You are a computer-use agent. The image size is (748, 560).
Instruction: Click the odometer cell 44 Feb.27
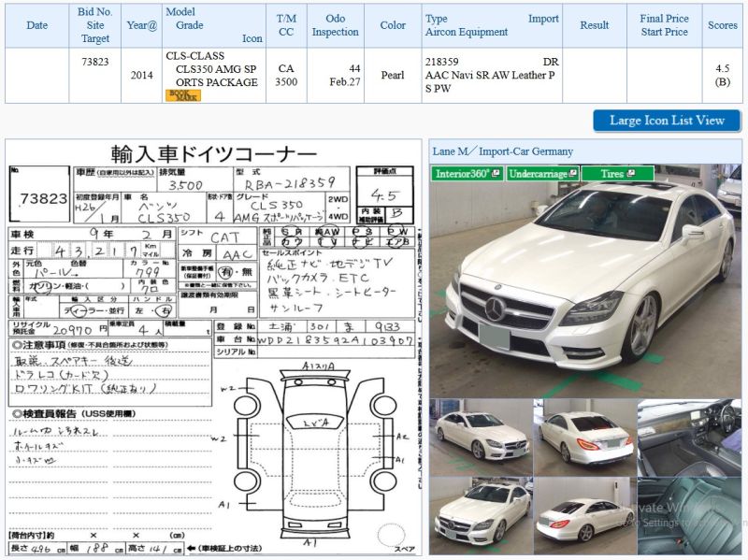336,76
